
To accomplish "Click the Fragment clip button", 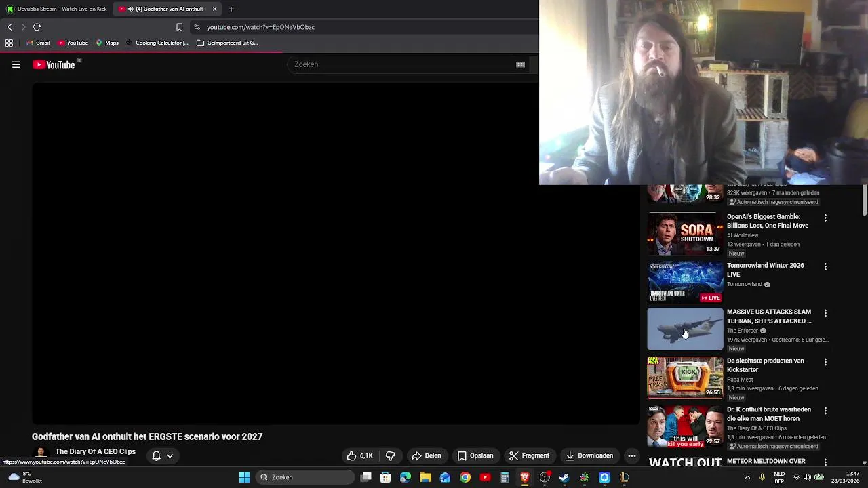I will pos(529,455).
